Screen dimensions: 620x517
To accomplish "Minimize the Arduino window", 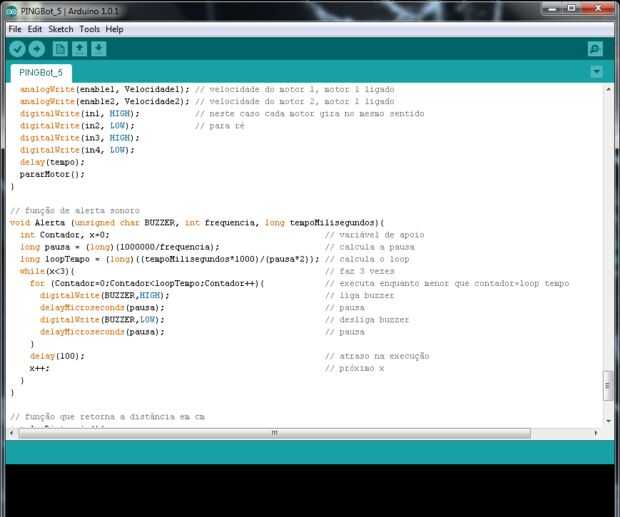I will click(553, 9).
